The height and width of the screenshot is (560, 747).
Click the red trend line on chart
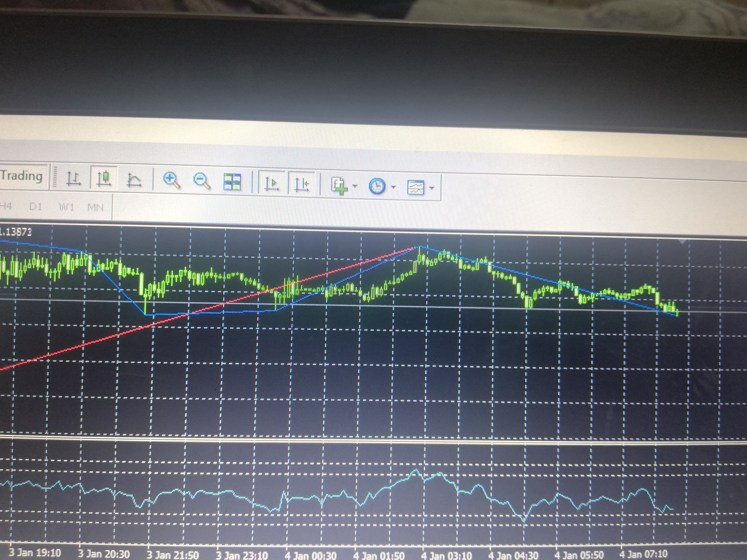tap(101, 340)
